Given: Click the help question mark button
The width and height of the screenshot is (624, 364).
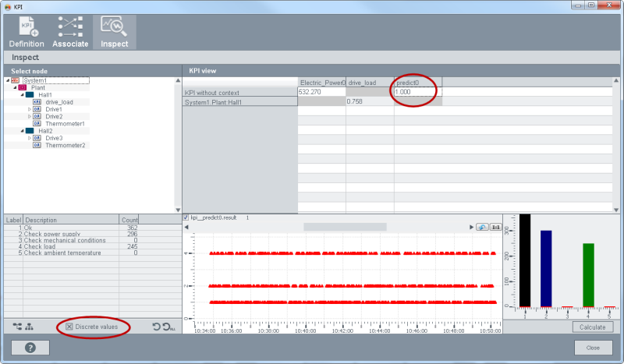Looking at the screenshot, I should [x=30, y=348].
